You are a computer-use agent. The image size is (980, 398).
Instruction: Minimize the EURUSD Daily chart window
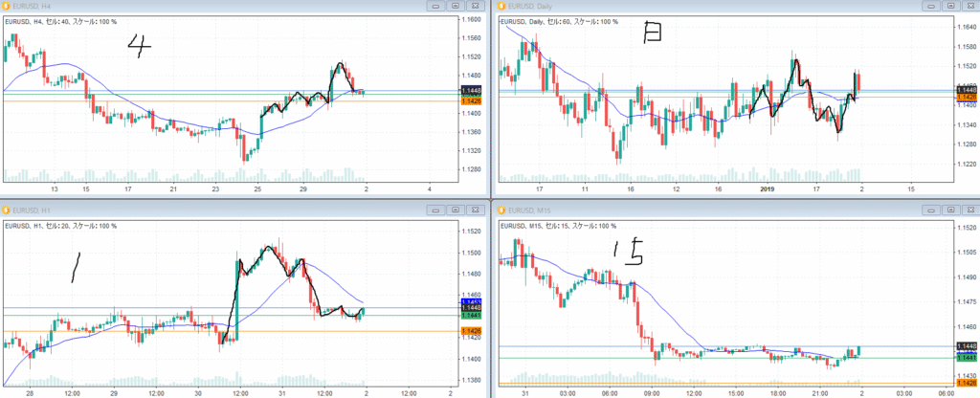pyautogui.click(x=931, y=7)
